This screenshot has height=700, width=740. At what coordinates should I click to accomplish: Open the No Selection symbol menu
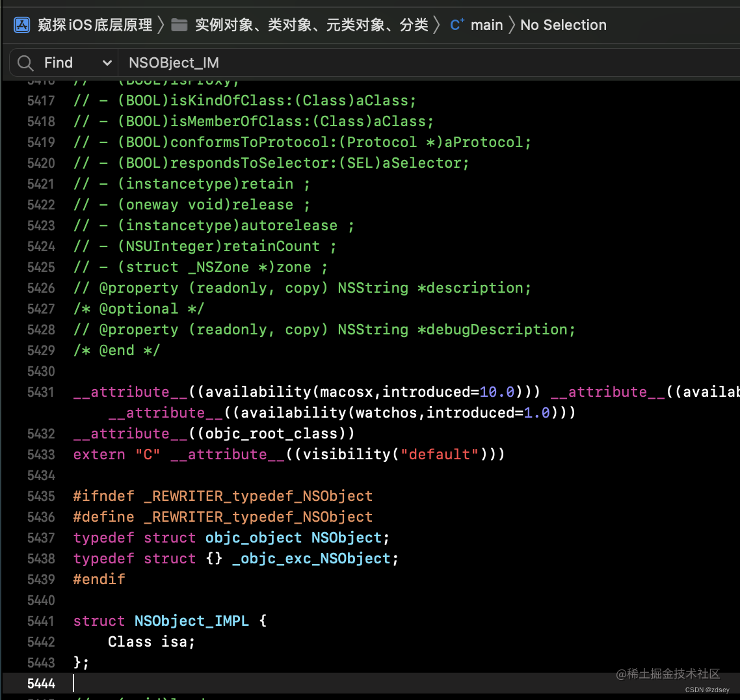coord(563,25)
